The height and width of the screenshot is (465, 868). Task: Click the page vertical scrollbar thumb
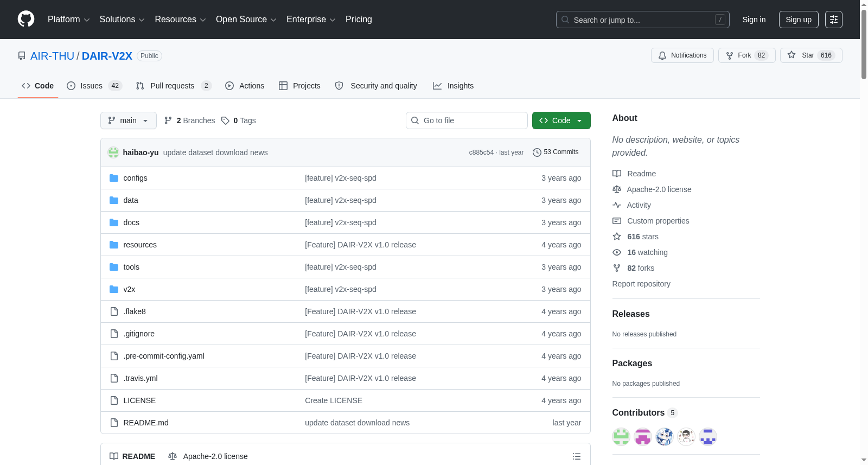pos(864,44)
